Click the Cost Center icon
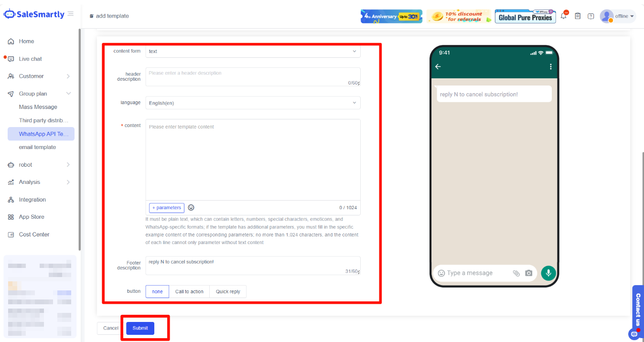The width and height of the screenshot is (644, 342). [11, 235]
